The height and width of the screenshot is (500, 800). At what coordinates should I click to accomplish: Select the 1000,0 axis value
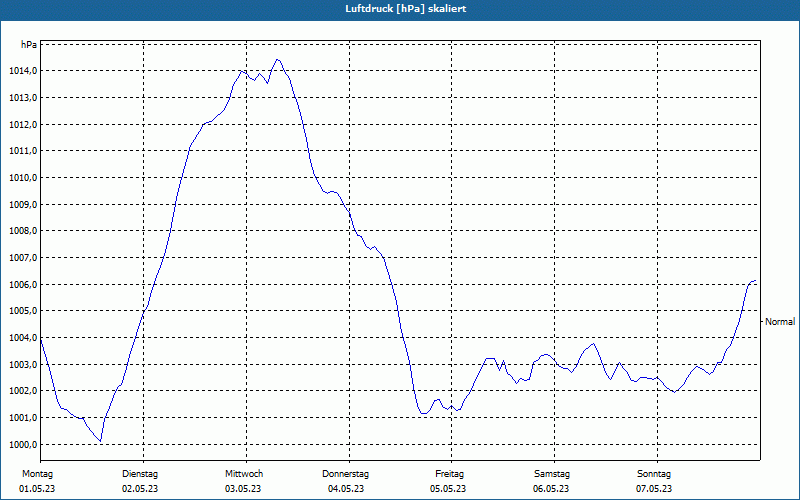23,445
